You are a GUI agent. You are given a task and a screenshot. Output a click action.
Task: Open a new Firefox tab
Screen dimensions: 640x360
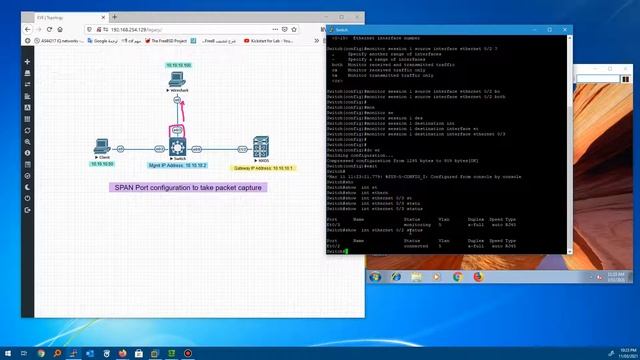115,17
